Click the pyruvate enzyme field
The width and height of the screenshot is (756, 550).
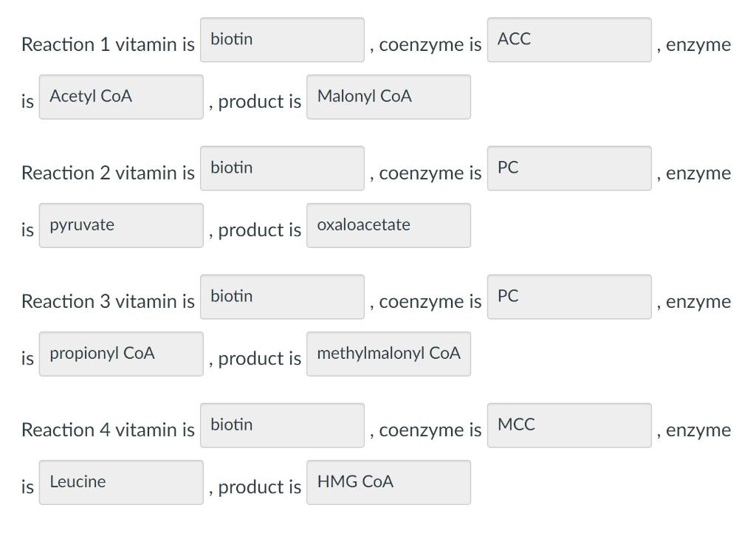click(121, 225)
